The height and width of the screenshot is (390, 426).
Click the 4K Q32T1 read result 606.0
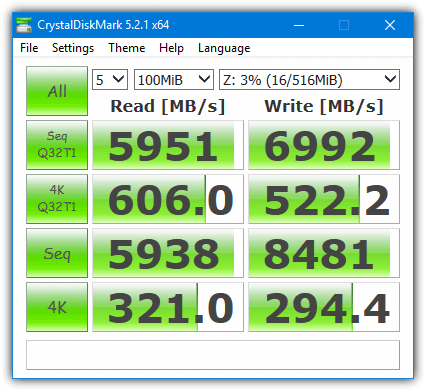(x=168, y=199)
